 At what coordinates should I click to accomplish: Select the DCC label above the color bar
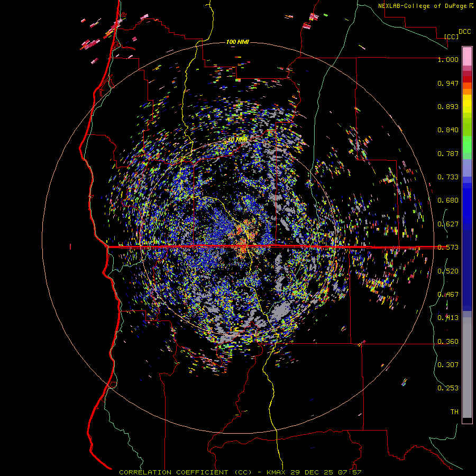click(x=464, y=32)
